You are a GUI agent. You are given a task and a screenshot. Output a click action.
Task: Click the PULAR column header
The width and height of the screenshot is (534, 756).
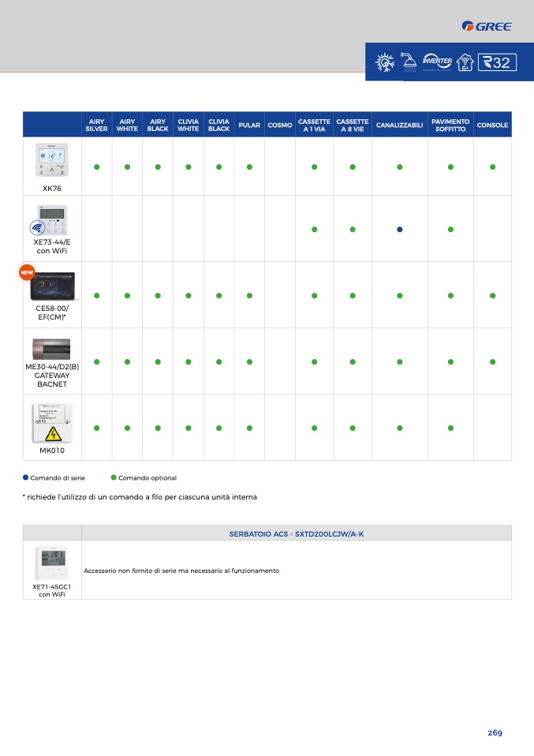(x=250, y=125)
